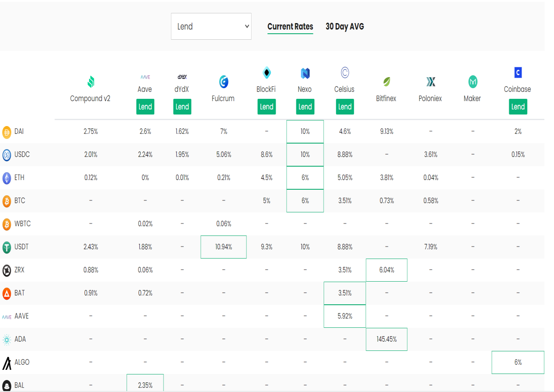Click the ALGO coin icon
This screenshot has height=392, width=554.
click(7, 363)
